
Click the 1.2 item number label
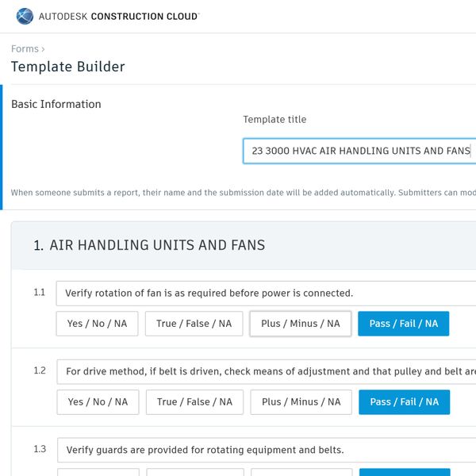click(40, 370)
